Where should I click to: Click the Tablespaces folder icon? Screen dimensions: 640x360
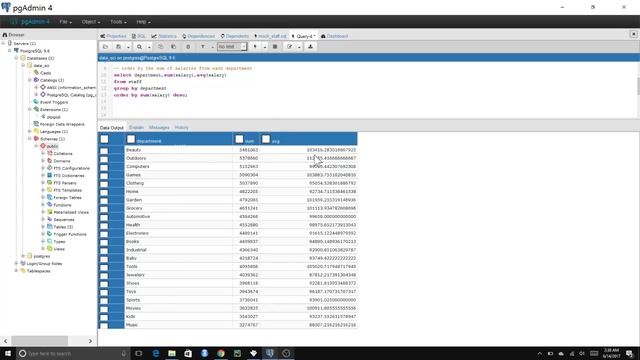(x=23, y=271)
